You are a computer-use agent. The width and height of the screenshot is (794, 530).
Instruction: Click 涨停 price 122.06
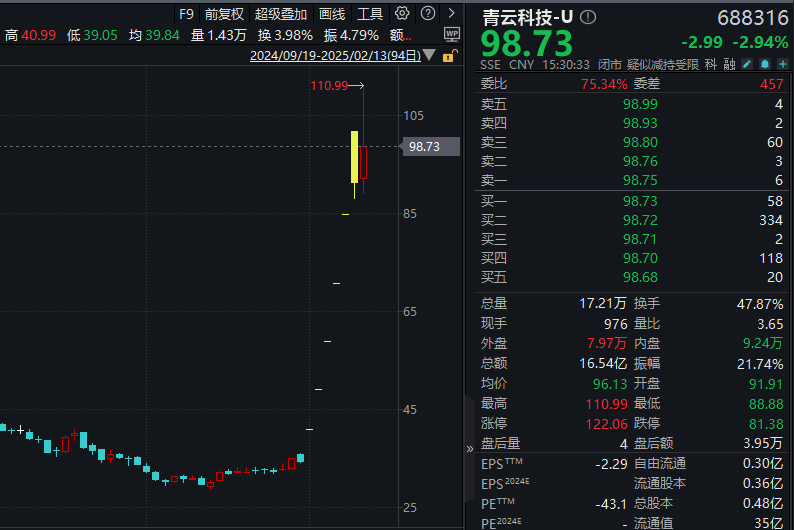click(607, 424)
